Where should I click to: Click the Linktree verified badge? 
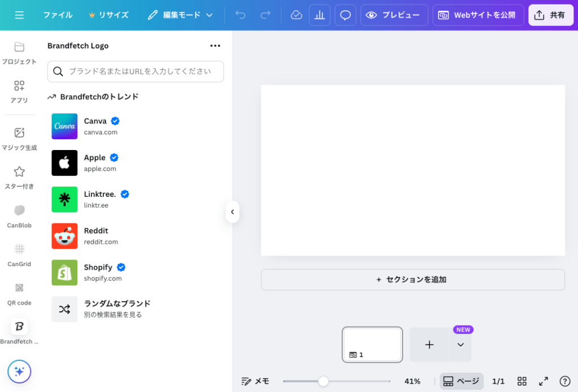125,194
